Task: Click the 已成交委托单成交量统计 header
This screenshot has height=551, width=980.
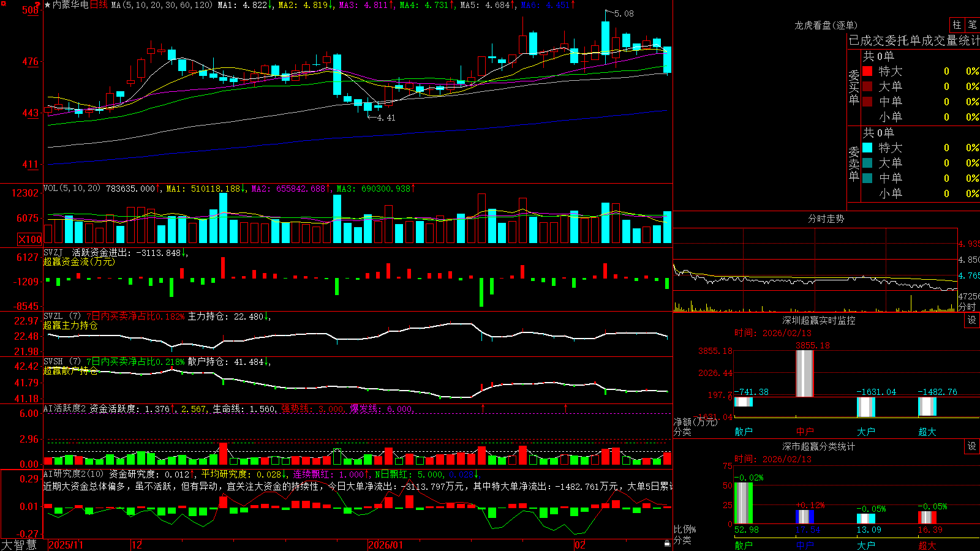Action: tap(914, 40)
